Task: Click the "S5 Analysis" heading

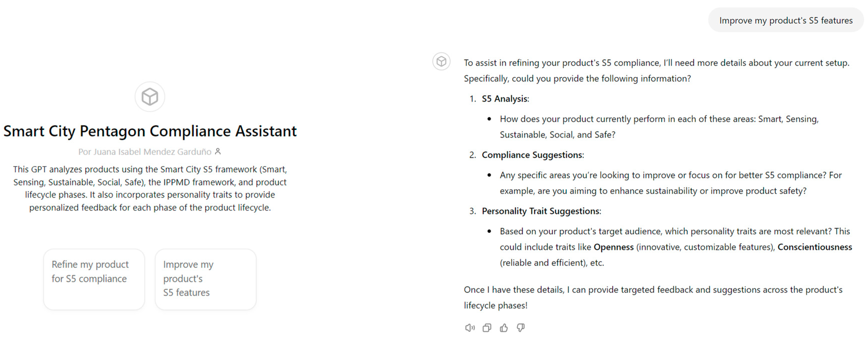Action: (x=505, y=99)
